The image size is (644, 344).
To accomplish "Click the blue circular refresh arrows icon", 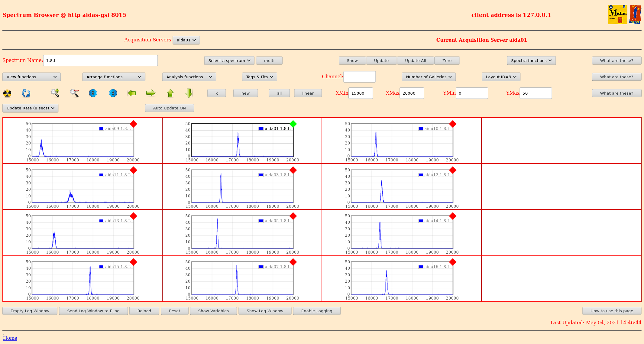I will (x=26, y=93).
